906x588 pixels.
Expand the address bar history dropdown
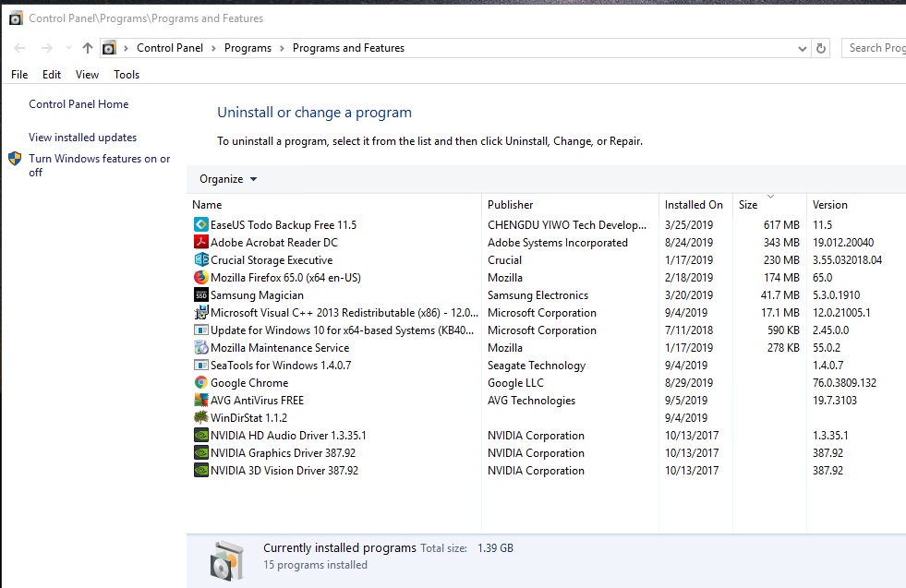tap(802, 49)
